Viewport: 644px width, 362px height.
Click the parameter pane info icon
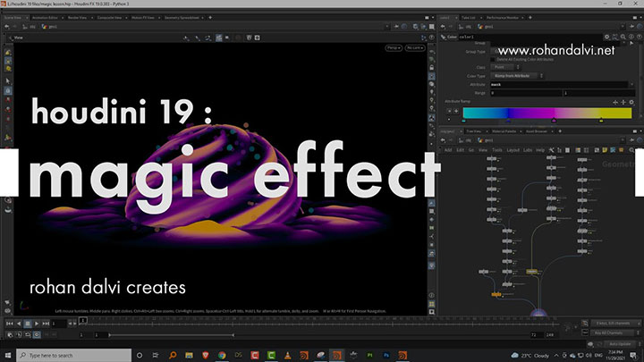631,37
